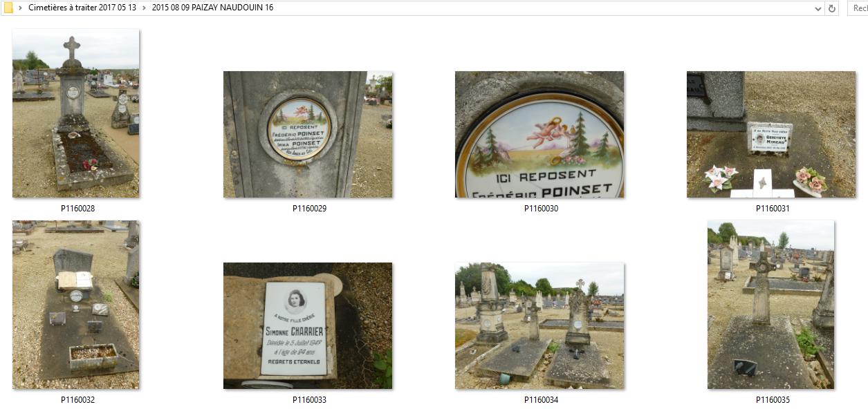Select the P1160029 round plaque photo
Image resolution: width=868 pixels, height=409 pixels.
click(308, 134)
